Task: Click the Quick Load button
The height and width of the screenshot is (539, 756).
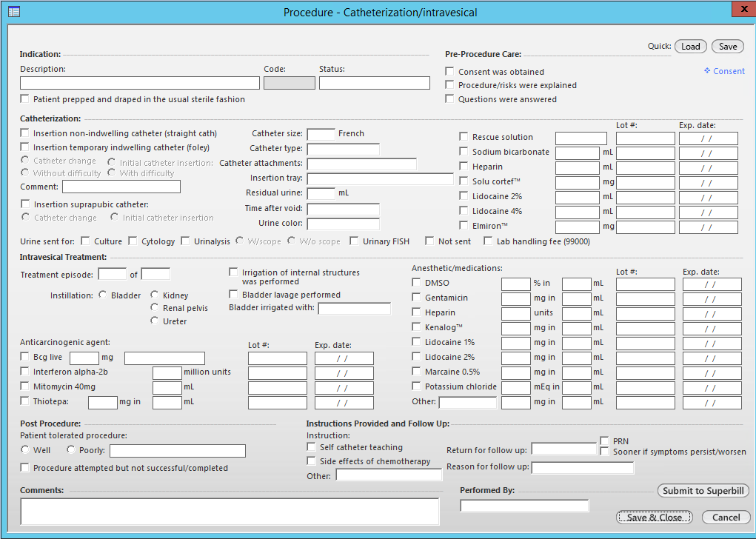Action: click(690, 47)
